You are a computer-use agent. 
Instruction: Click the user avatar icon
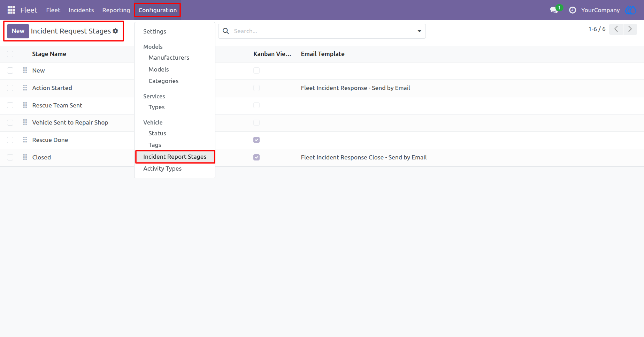coord(631,10)
